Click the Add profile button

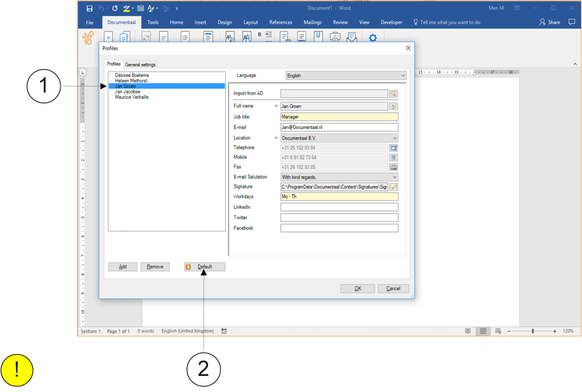pyautogui.click(x=123, y=267)
